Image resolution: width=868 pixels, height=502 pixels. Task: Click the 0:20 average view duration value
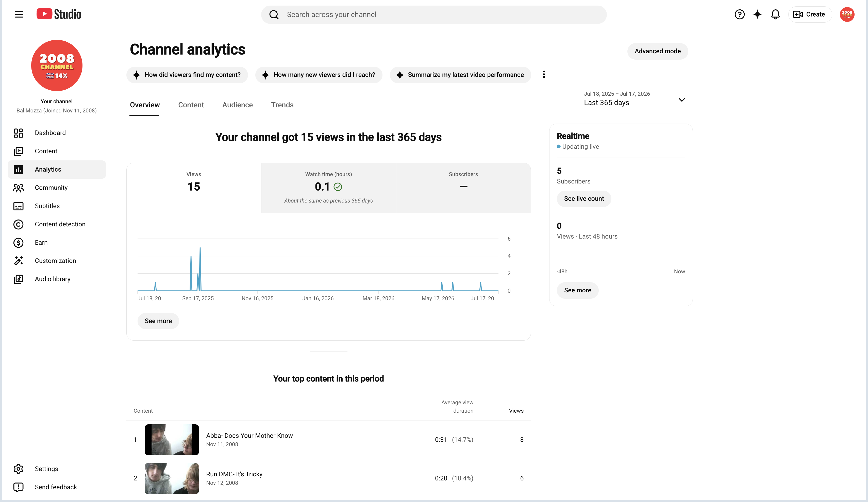pos(441,478)
